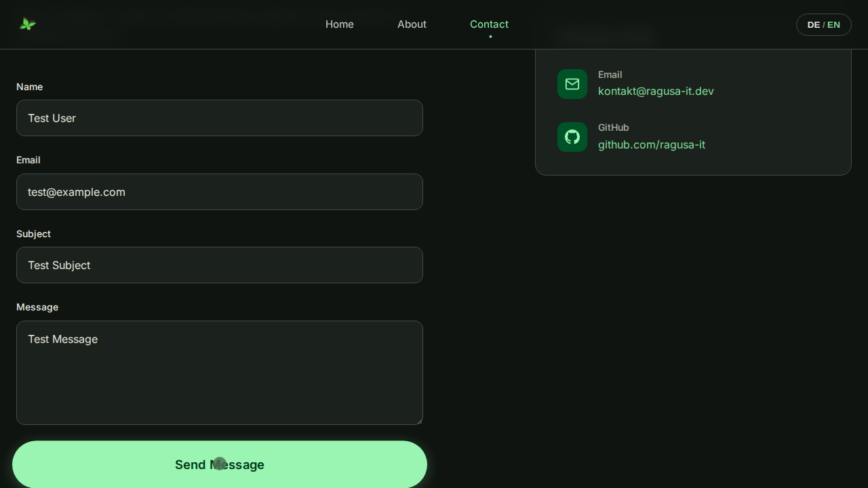Open the kontakt@ragusa-it.dev email link
868x488 pixels.
pos(655,91)
